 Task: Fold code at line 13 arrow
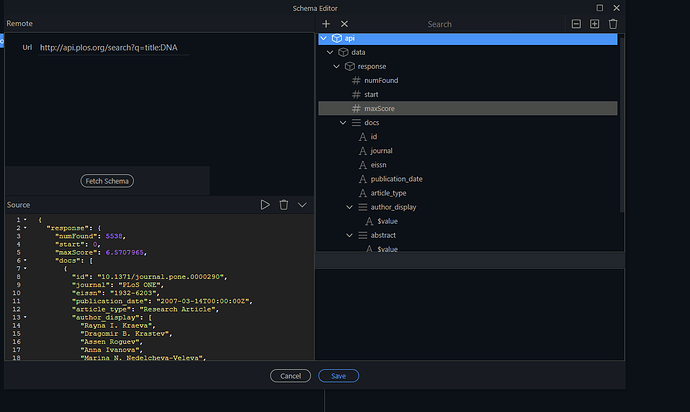[x=25, y=317]
